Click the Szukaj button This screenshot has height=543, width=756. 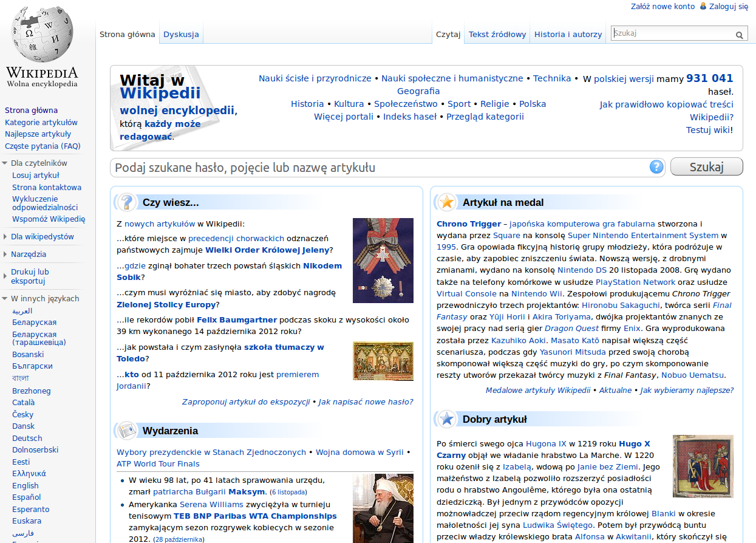click(x=707, y=167)
